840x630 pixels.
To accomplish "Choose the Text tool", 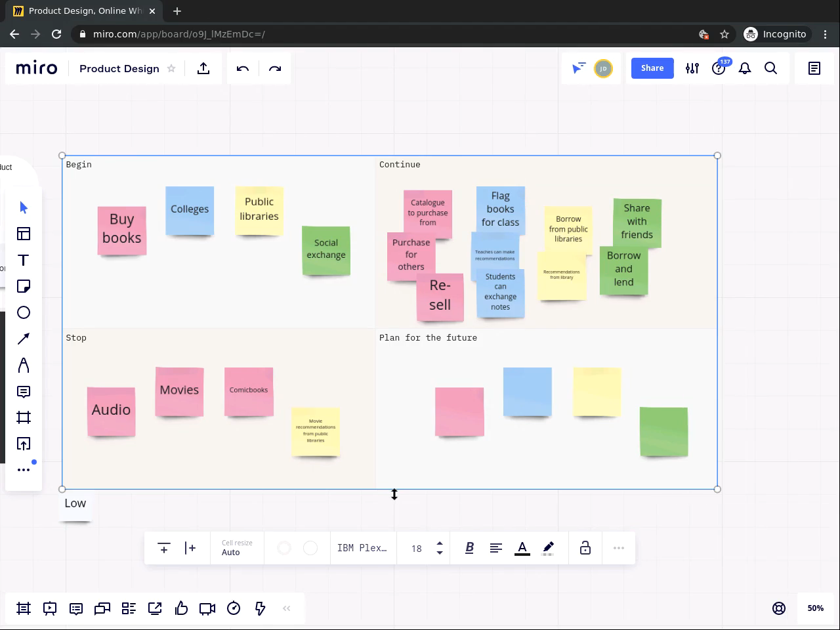I will click(24, 260).
